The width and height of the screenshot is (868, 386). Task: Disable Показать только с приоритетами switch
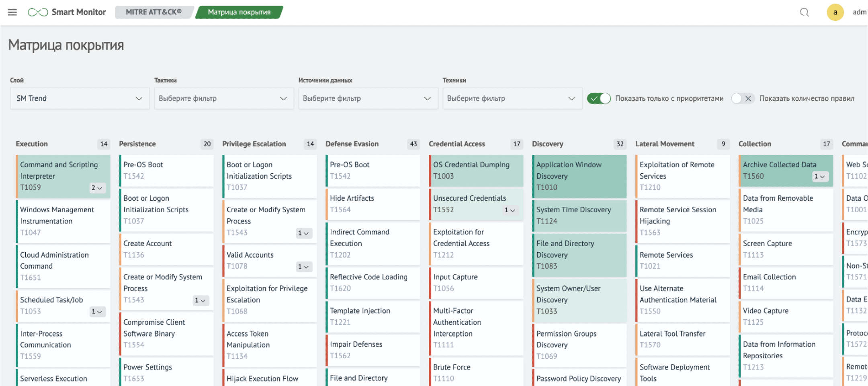click(x=599, y=99)
